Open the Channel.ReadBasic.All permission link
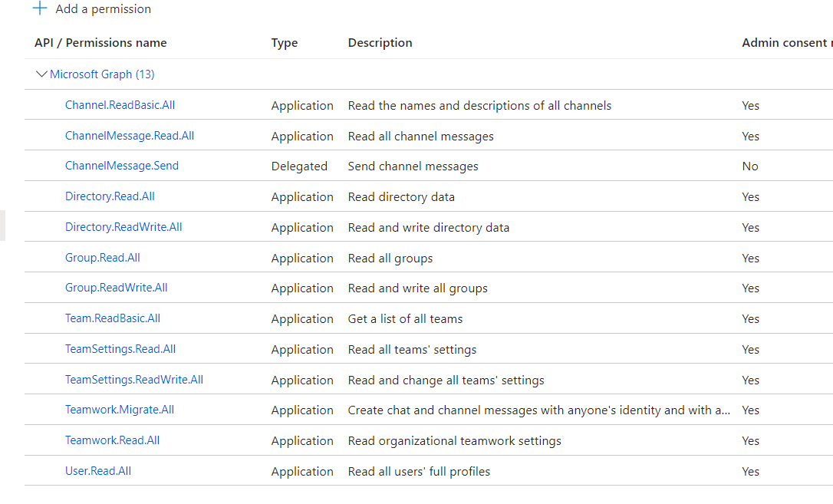 120,105
